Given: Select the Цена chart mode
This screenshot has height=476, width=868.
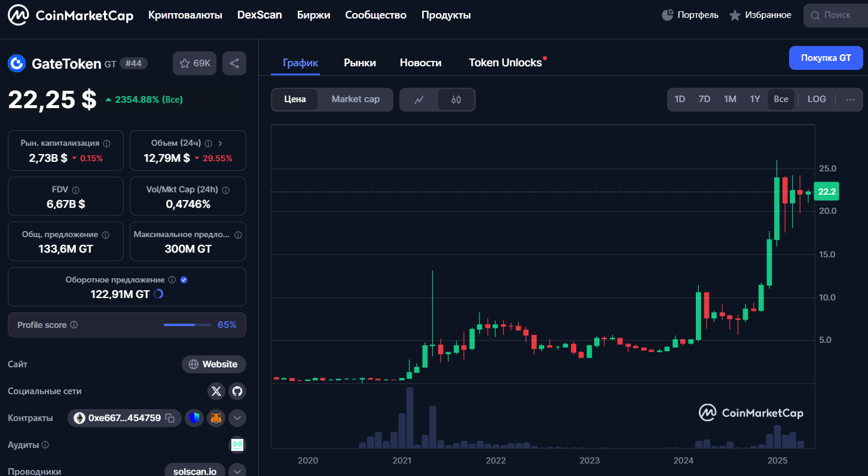Looking at the screenshot, I should [295, 99].
